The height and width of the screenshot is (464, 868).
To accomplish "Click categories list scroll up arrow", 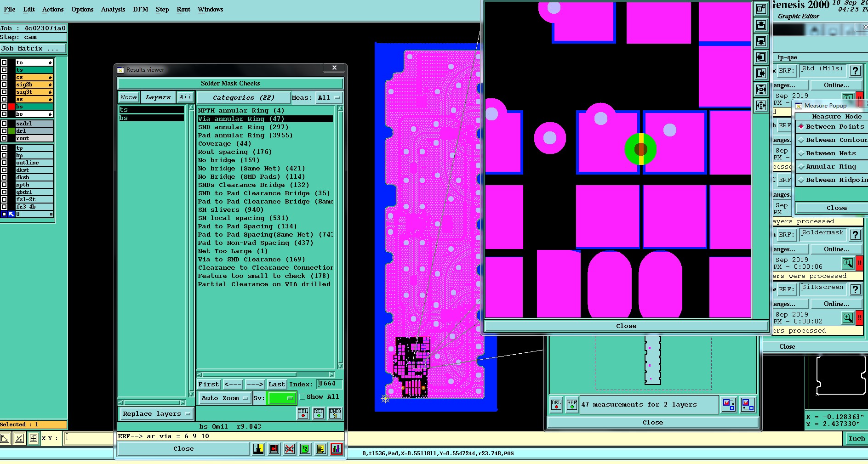I will tap(340, 109).
